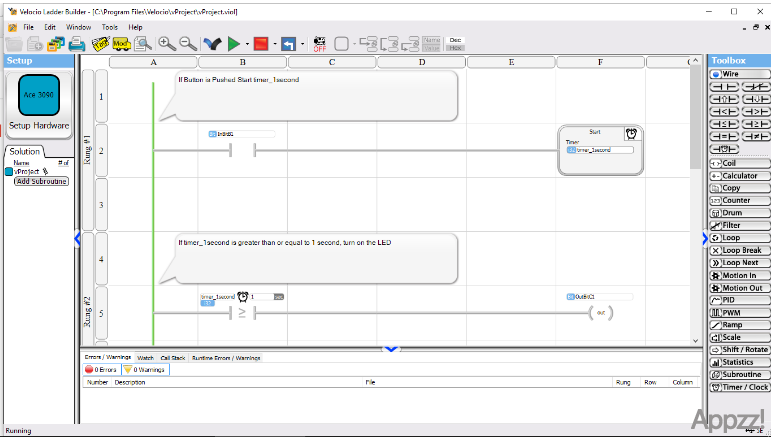Click the Tag names toolbar icon
The image size is (773, 438).
[x=101, y=44]
